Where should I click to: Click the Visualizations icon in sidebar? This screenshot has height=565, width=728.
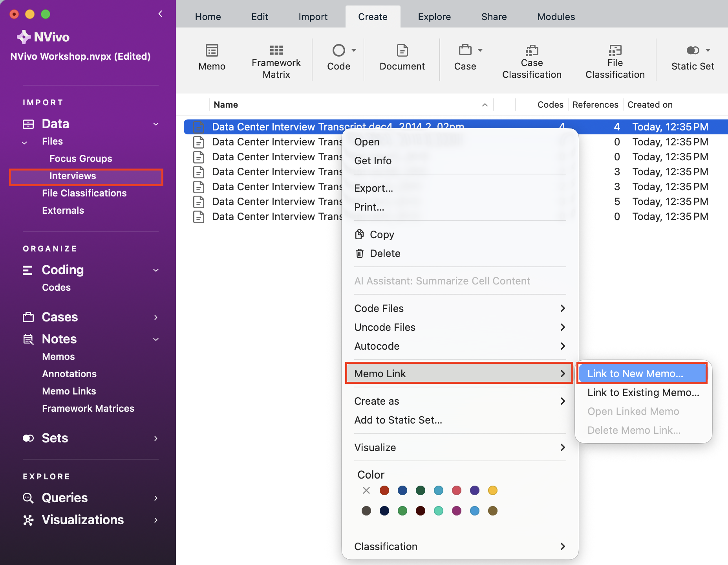[28, 520]
